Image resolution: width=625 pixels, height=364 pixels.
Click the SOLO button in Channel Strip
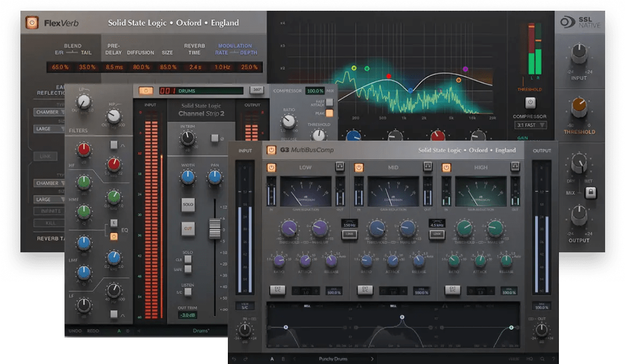pos(188,205)
